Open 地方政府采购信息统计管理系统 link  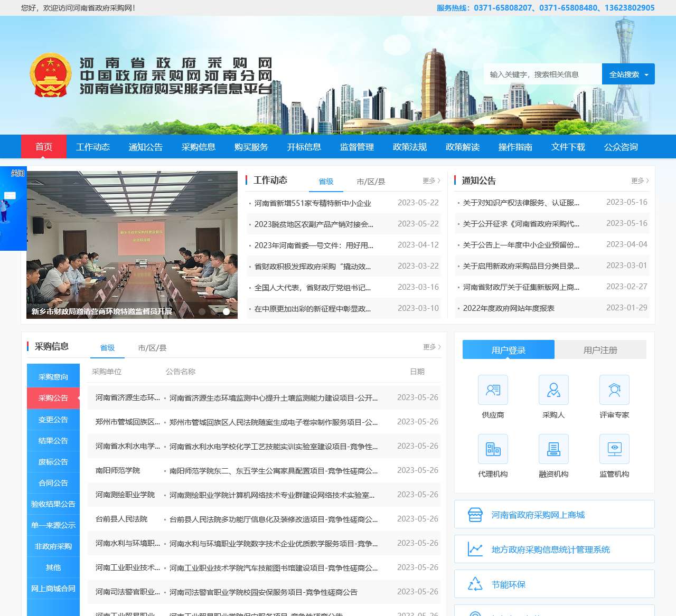coord(555,549)
